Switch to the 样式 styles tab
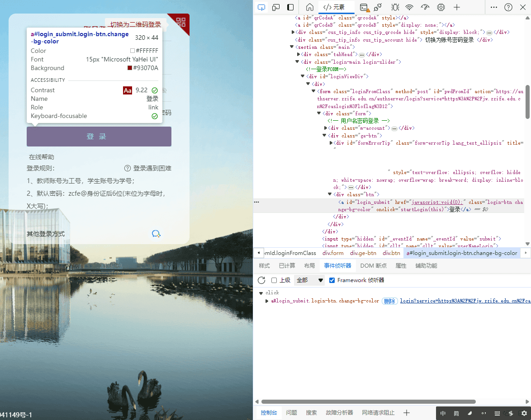Viewport: 531px width, 420px height. click(264, 266)
